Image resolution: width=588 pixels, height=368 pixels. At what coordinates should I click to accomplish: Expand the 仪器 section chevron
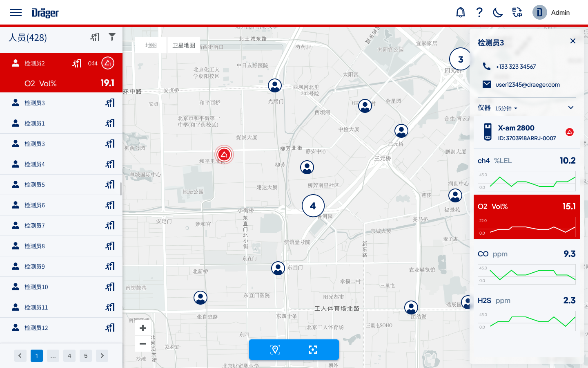pyautogui.click(x=571, y=108)
